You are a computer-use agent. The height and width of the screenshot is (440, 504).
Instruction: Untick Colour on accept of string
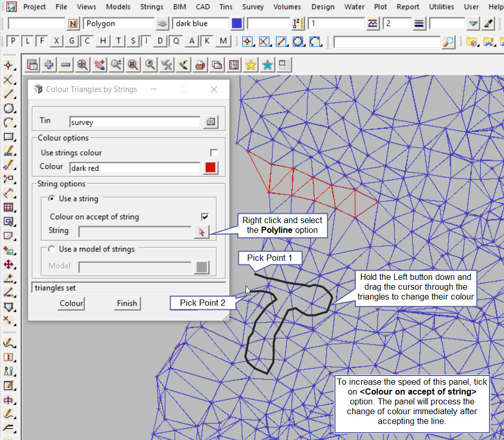[205, 217]
